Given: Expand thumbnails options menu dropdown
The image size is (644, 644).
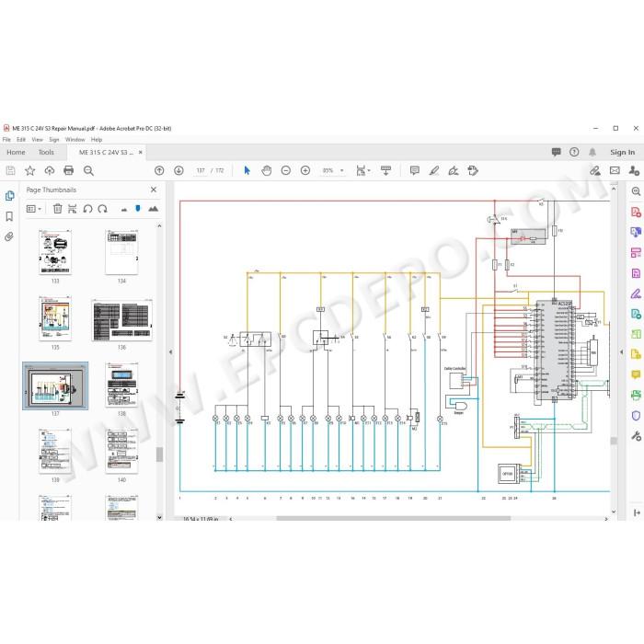Looking at the screenshot, I should pos(34,209).
